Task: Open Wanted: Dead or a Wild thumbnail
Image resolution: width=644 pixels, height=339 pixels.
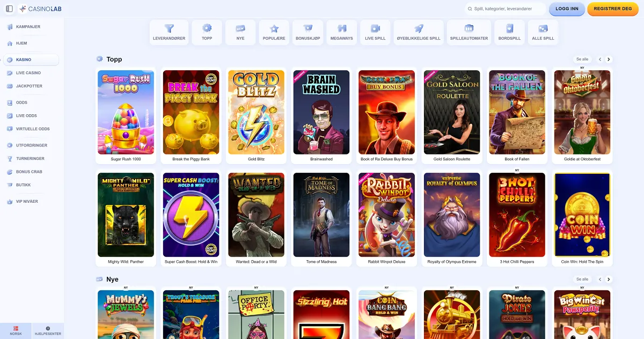Action: coord(256,215)
